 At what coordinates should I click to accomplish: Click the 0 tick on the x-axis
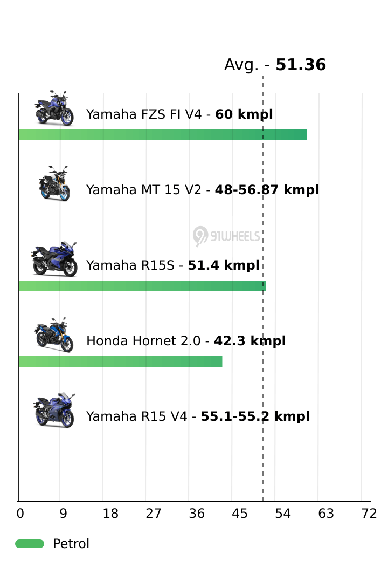point(20,514)
